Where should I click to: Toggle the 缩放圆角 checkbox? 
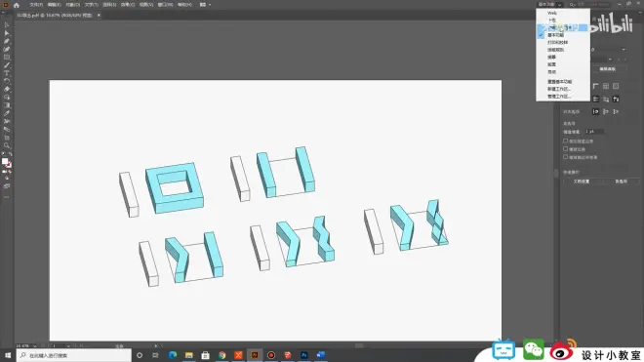tap(566, 149)
